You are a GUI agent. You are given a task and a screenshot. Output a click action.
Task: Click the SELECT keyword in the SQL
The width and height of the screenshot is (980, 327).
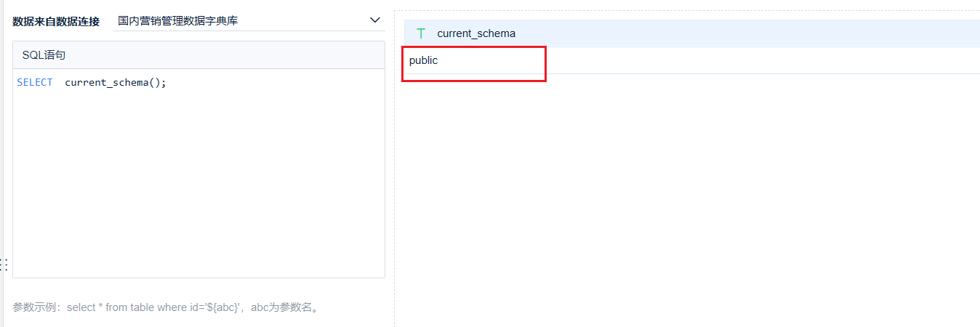tap(35, 82)
